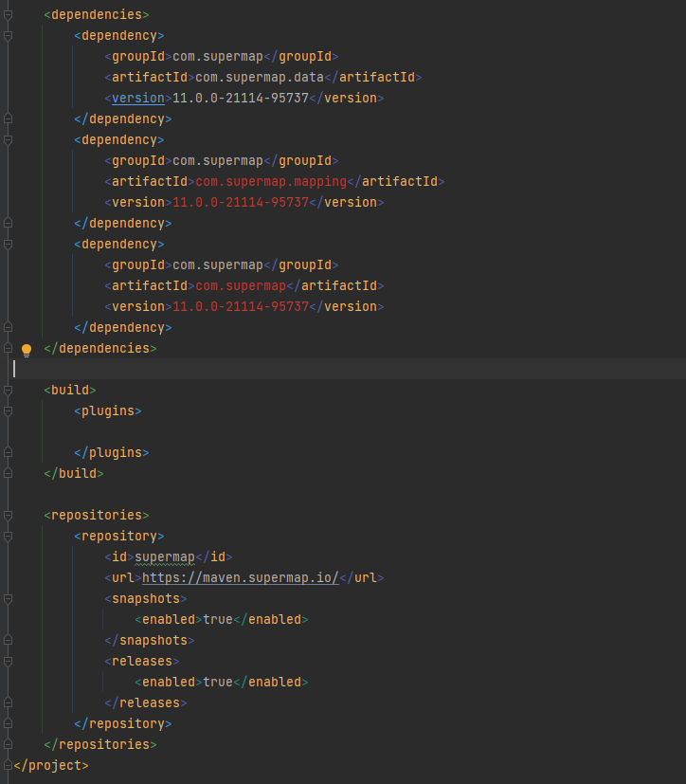This screenshot has height=784, width=686.
Task: Click the opening <plugins> tag text
Action: point(108,411)
